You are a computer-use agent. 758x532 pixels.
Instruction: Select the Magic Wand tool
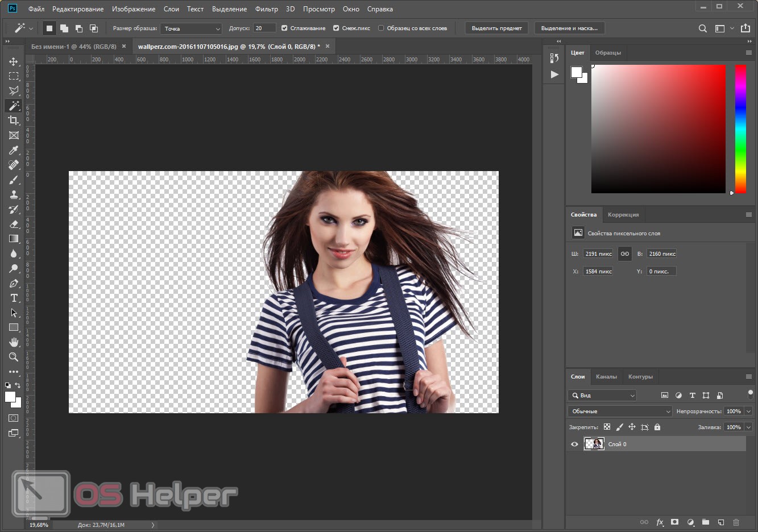pos(14,106)
